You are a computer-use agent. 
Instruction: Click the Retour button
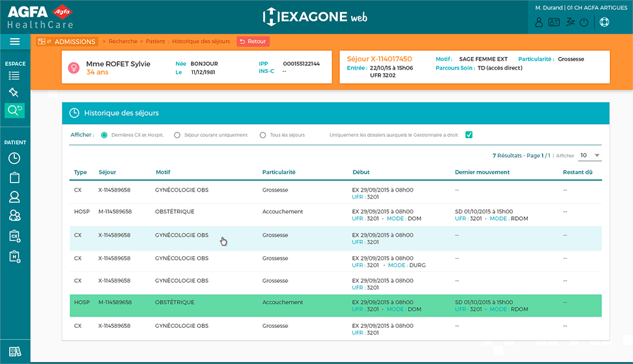click(253, 41)
